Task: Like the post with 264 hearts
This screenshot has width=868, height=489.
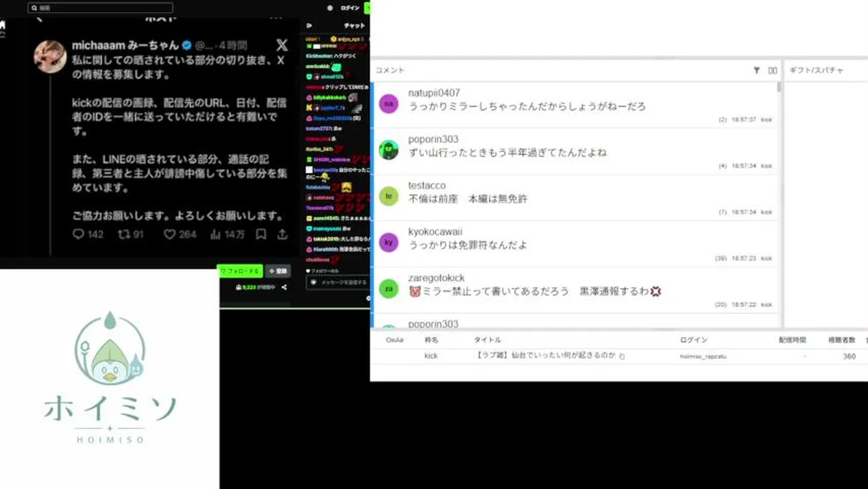Action: (170, 234)
